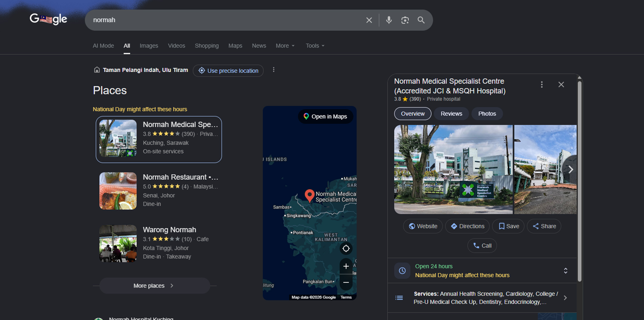Click the knowledge panel scrollbar
This screenshot has width=644, height=320.
pos(580,181)
